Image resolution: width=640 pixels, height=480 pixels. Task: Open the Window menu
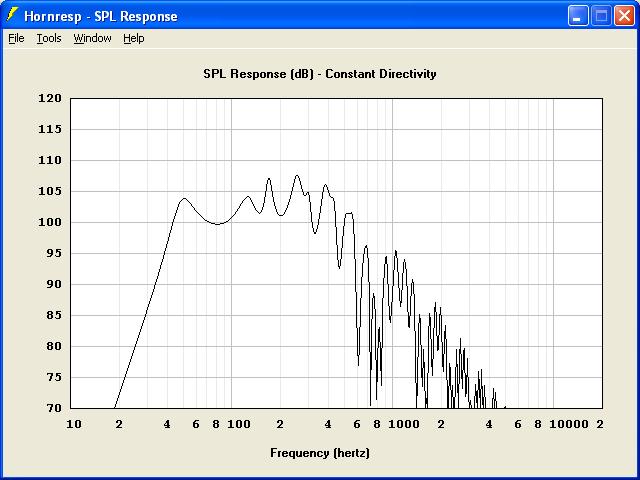coord(92,38)
